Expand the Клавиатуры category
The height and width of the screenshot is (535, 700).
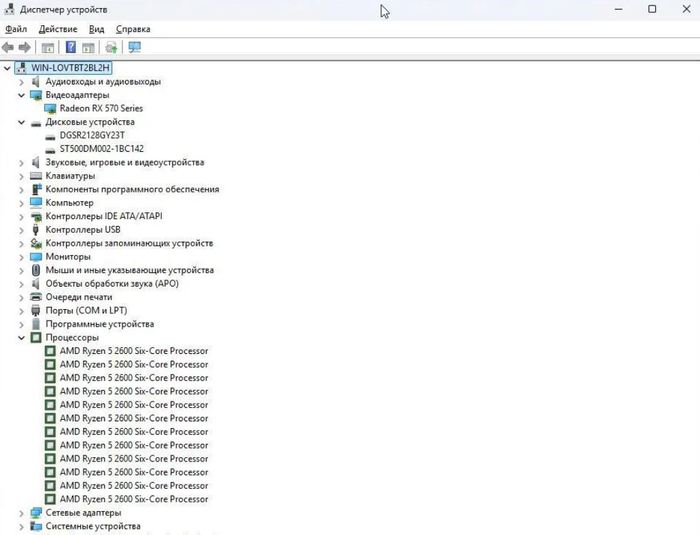pyautogui.click(x=21, y=176)
